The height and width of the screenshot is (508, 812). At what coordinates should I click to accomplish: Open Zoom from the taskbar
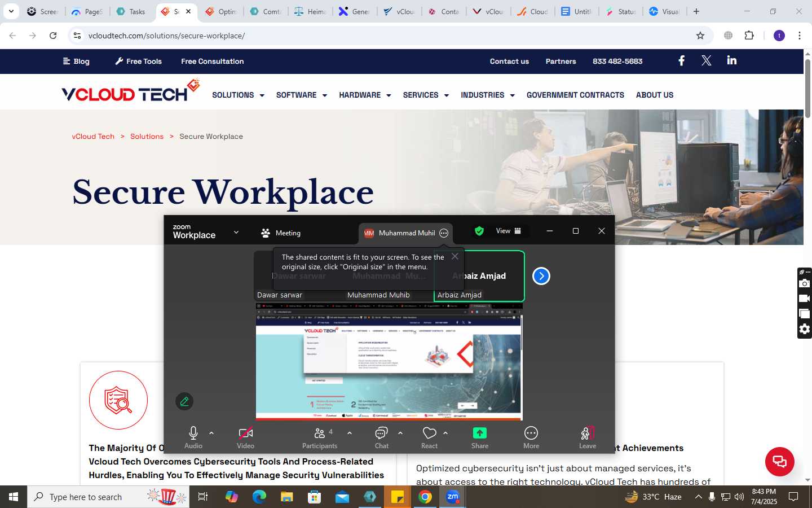coord(453,497)
